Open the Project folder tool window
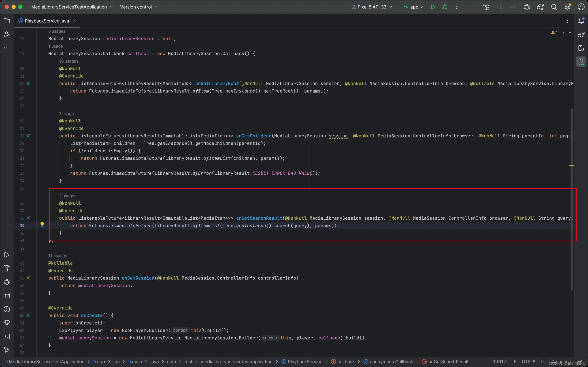 pos(7,21)
